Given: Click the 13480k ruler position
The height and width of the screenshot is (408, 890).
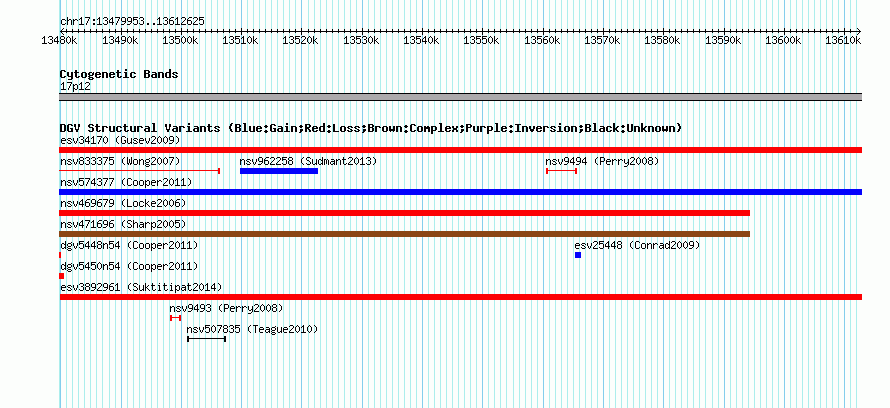Looking at the screenshot, I should point(60,40).
